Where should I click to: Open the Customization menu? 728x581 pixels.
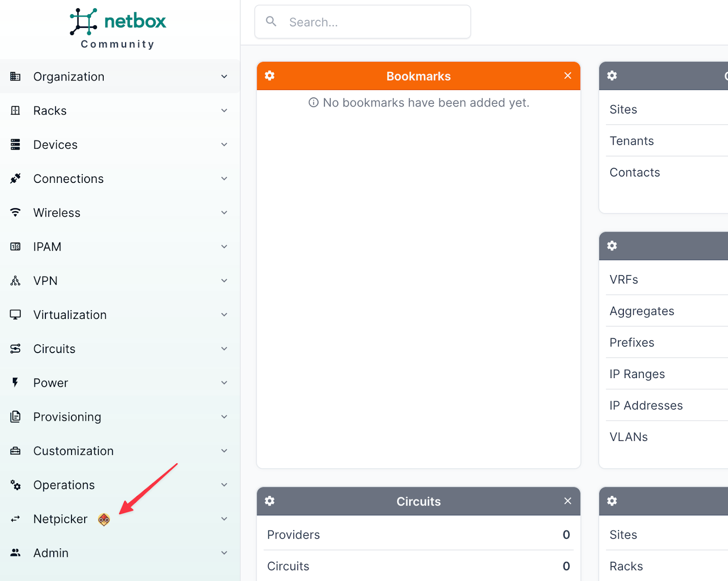[73, 451]
